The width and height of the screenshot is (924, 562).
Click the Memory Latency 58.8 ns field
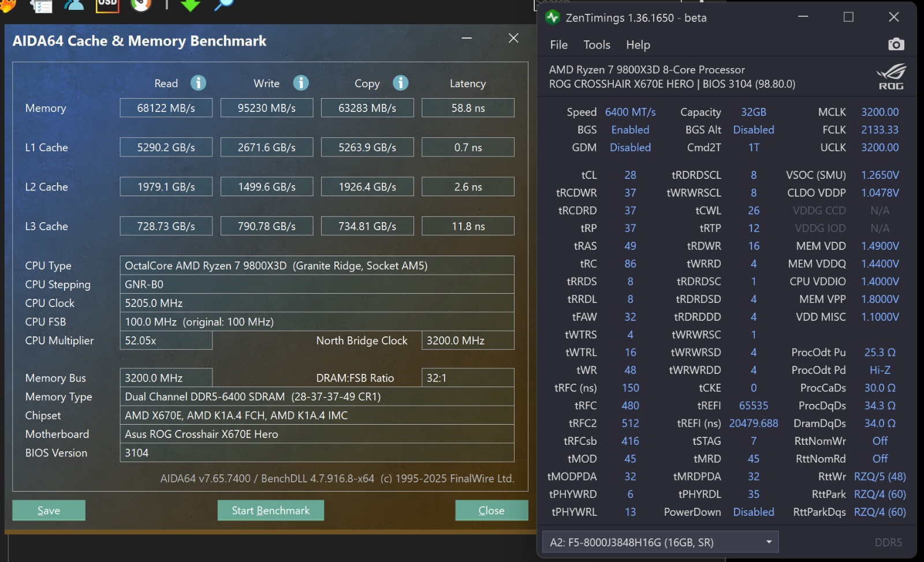pyautogui.click(x=468, y=108)
